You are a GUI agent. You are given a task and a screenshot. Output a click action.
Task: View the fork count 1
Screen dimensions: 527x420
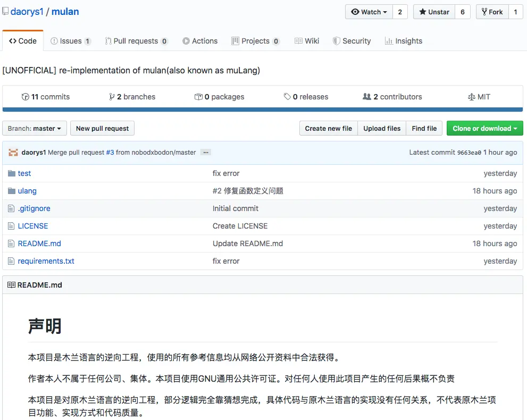pyautogui.click(x=516, y=12)
